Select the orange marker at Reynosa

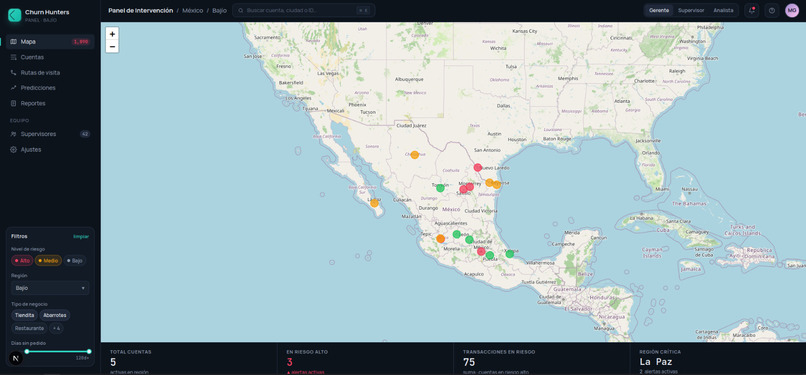point(489,182)
